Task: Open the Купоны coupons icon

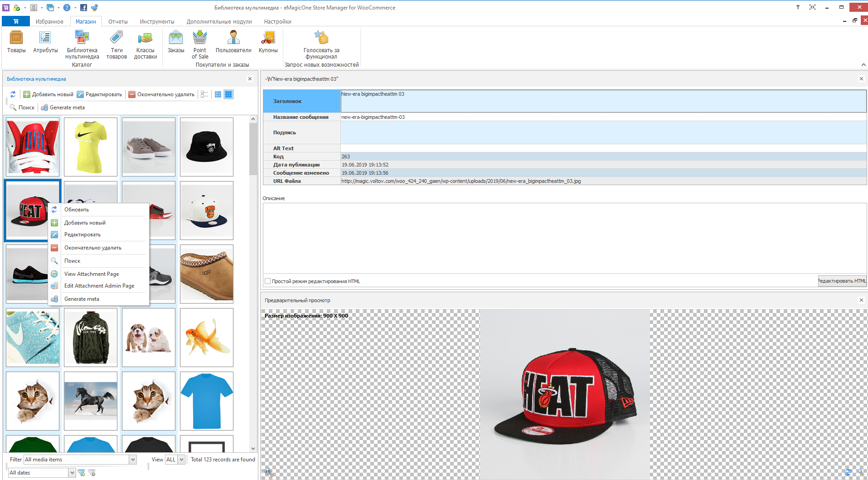Action: coord(268,42)
